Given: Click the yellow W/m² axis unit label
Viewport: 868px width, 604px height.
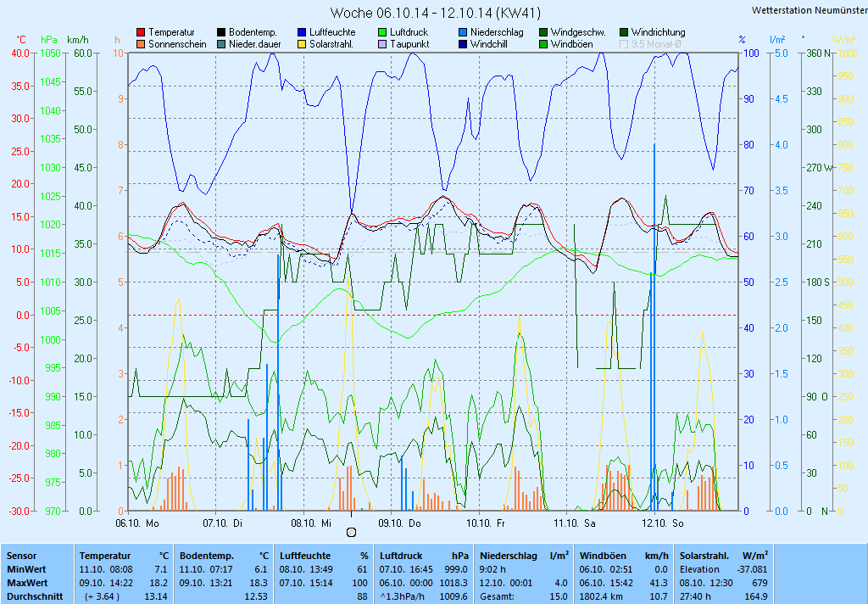Looking at the screenshot, I should (843, 40).
